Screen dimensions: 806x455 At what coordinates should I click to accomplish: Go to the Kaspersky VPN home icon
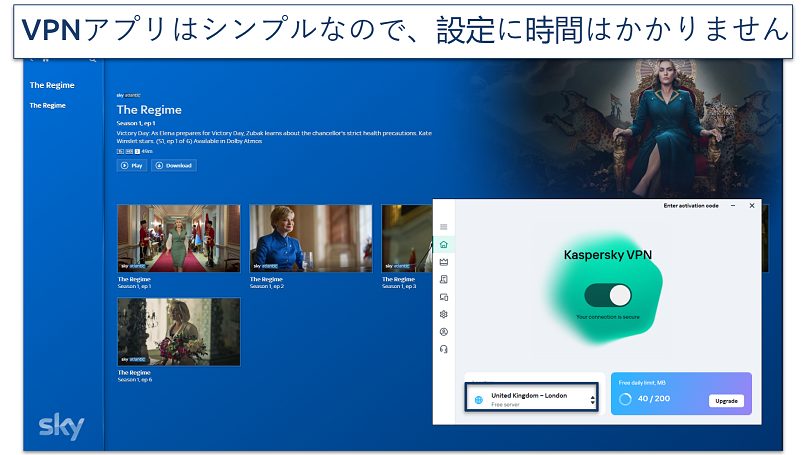pos(444,244)
